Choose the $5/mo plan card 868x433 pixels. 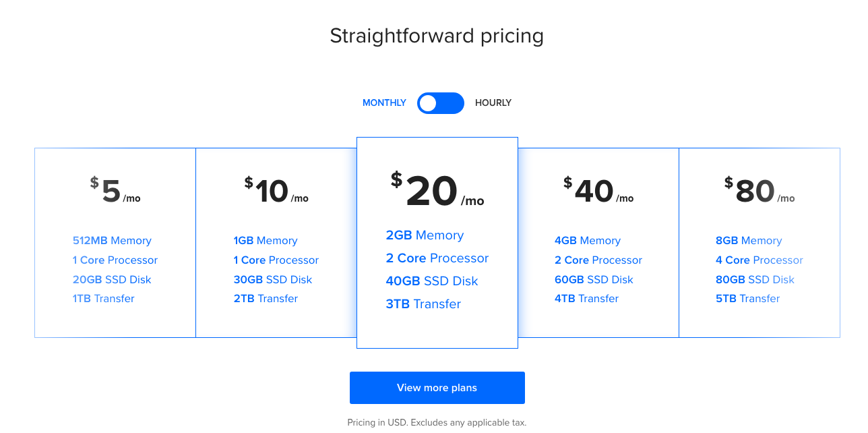click(x=115, y=243)
